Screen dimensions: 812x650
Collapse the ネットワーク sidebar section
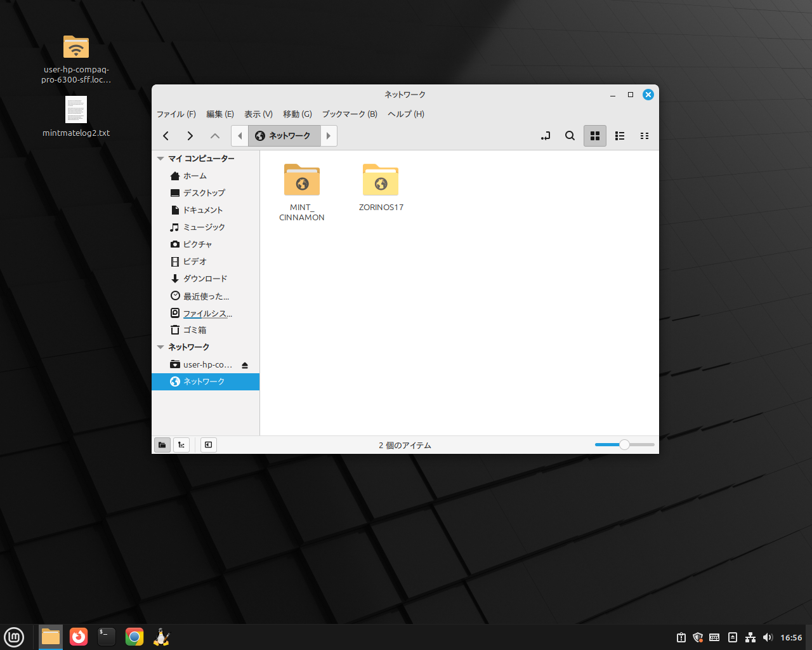pos(161,347)
